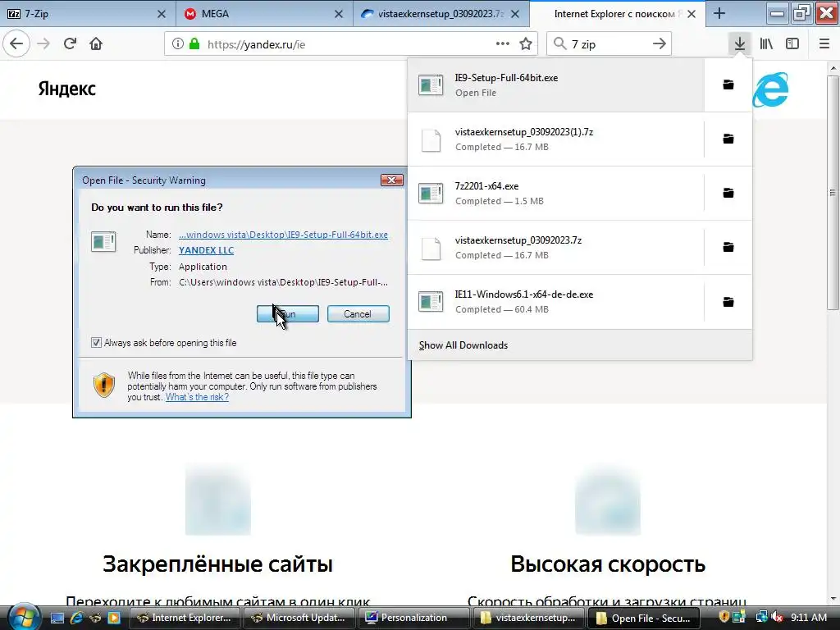
Task: Open containing folder for 7z2201-x64.exe
Action: click(x=728, y=193)
